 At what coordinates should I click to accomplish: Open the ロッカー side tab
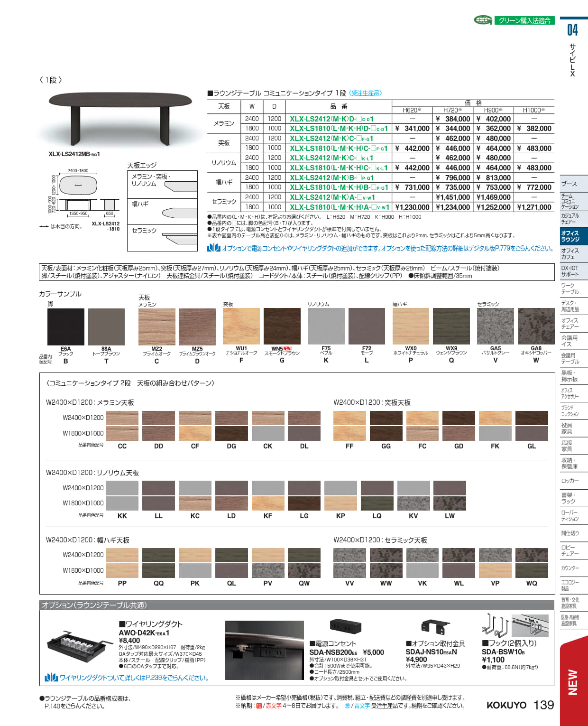tap(574, 481)
